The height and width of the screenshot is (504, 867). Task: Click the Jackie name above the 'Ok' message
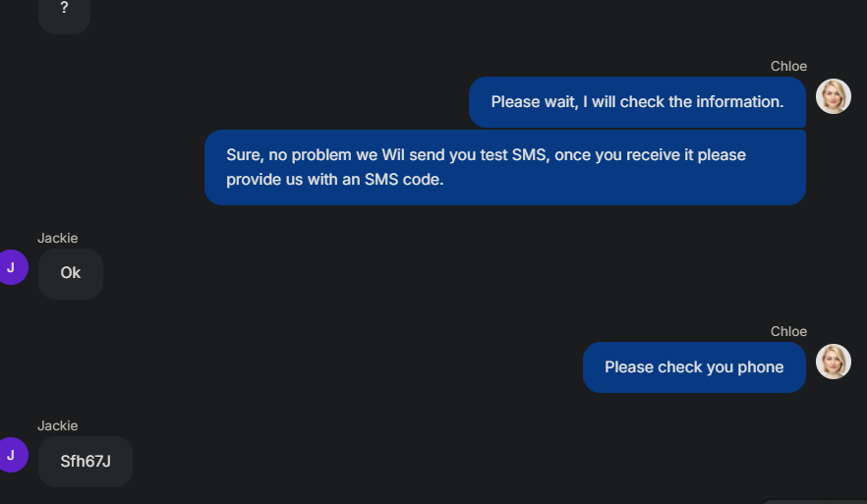pyautogui.click(x=57, y=238)
